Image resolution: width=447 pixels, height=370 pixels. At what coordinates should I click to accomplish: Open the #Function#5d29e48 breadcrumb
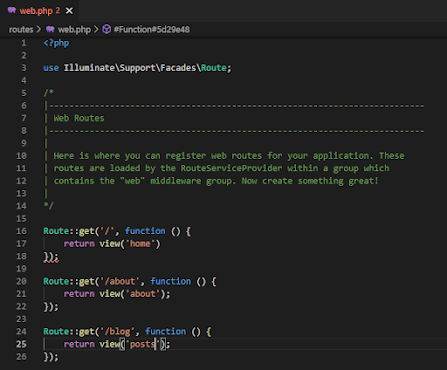(x=152, y=30)
